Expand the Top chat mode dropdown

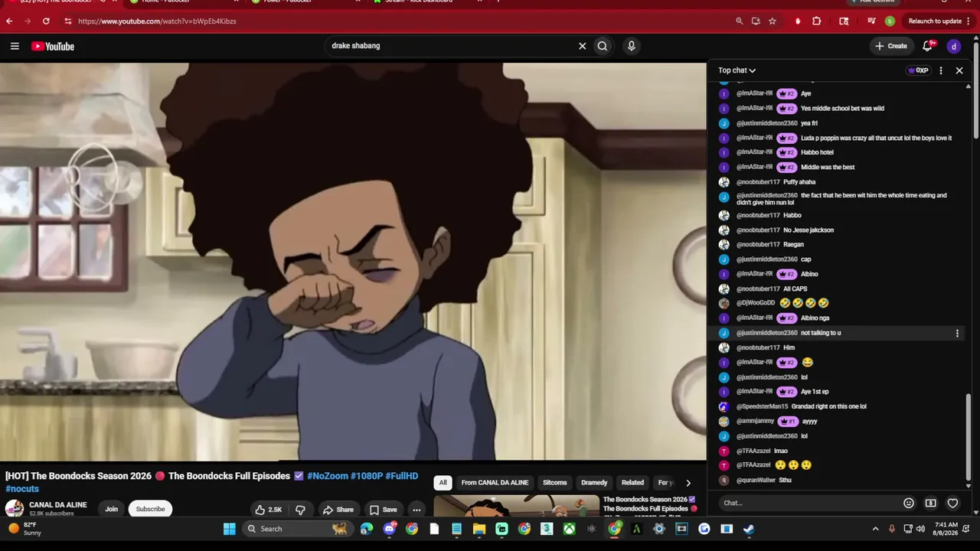pos(737,70)
